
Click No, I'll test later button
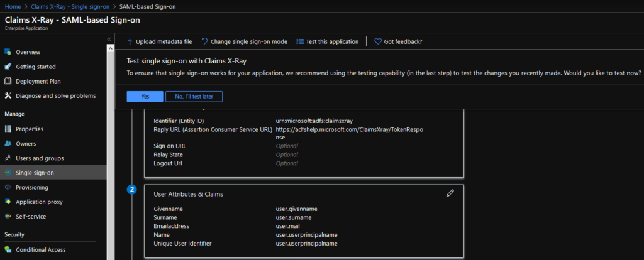click(x=194, y=97)
